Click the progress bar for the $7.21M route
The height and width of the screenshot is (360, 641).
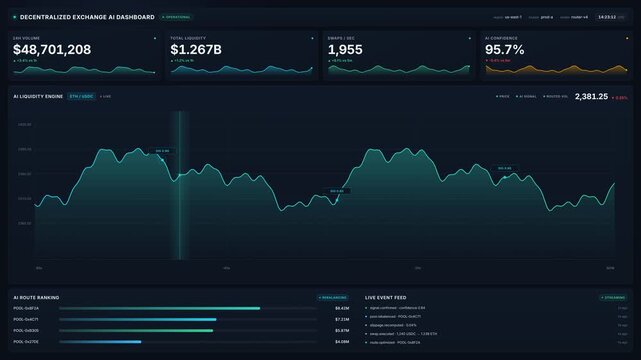point(188,320)
